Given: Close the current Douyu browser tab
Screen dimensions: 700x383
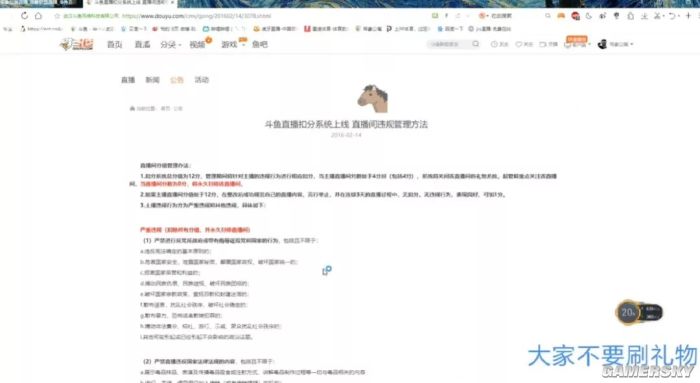Looking at the screenshot, I should (172, 3).
